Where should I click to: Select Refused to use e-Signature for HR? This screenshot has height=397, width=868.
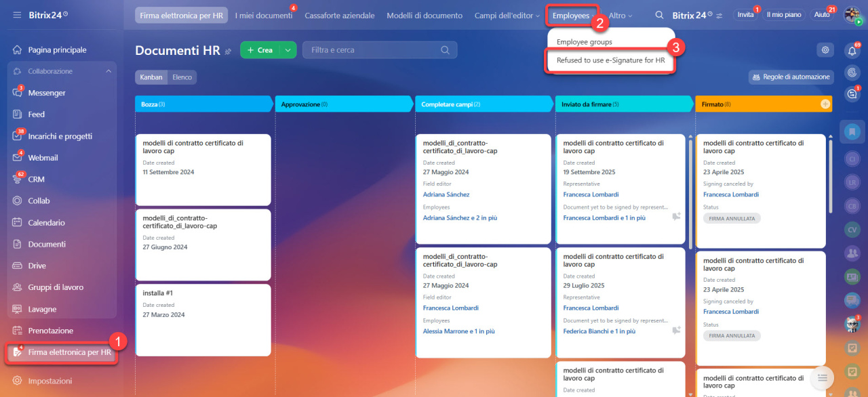tap(610, 60)
